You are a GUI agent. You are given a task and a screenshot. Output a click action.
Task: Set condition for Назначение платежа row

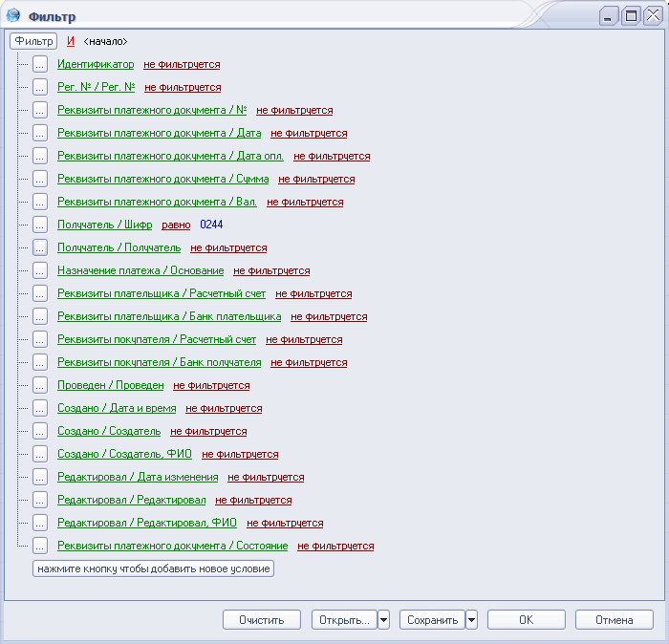(x=271, y=270)
